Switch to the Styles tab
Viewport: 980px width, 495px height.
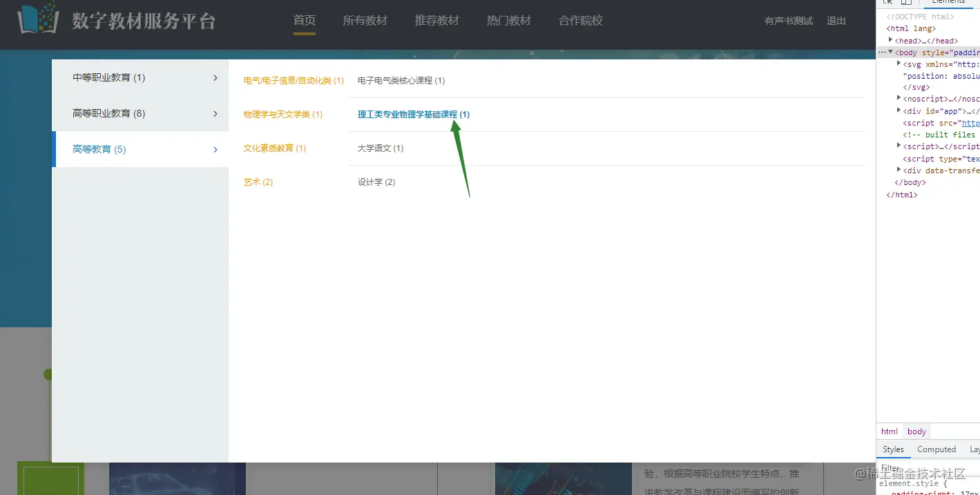893,449
